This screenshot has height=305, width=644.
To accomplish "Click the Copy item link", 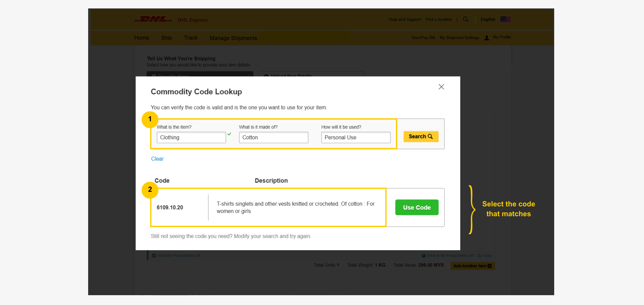I will [485, 256].
